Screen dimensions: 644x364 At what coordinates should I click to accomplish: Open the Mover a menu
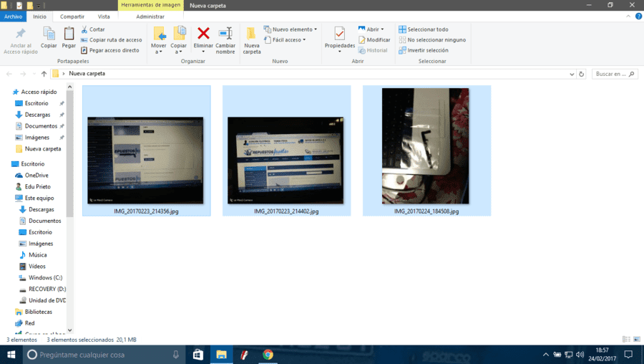tap(159, 40)
